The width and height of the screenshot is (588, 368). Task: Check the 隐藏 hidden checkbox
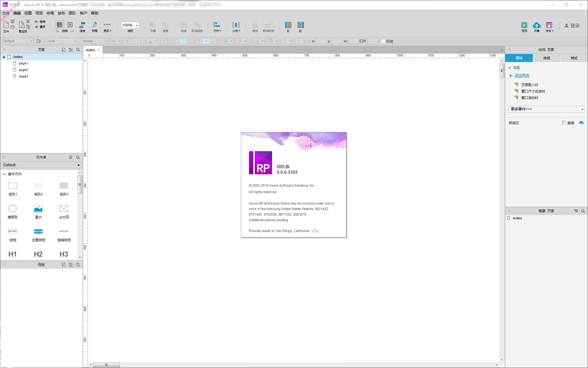tap(383, 41)
